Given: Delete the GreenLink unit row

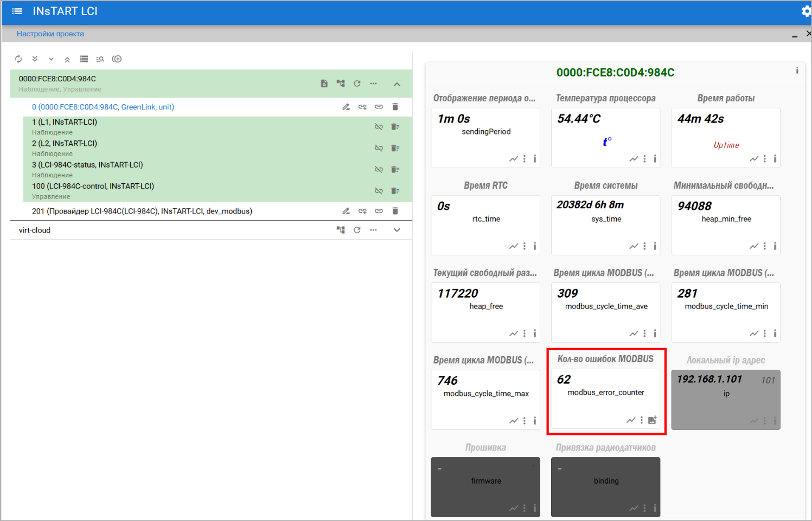Looking at the screenshot, I should click(395, 107).
